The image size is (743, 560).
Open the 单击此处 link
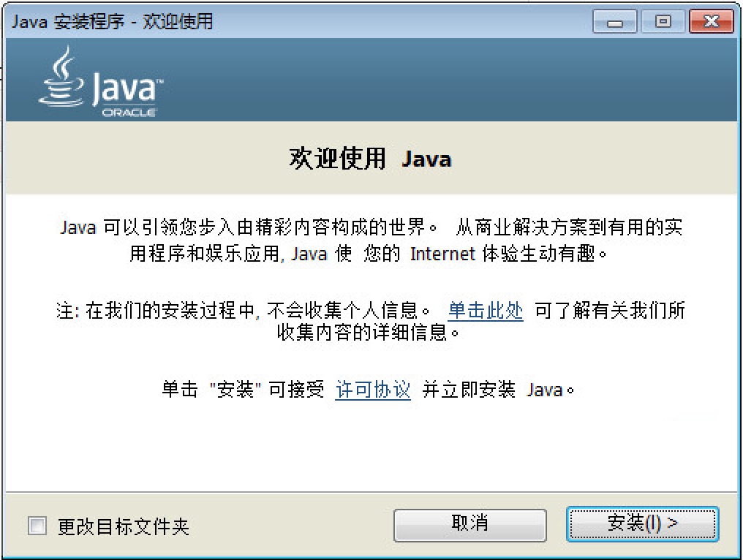point(486,311)
